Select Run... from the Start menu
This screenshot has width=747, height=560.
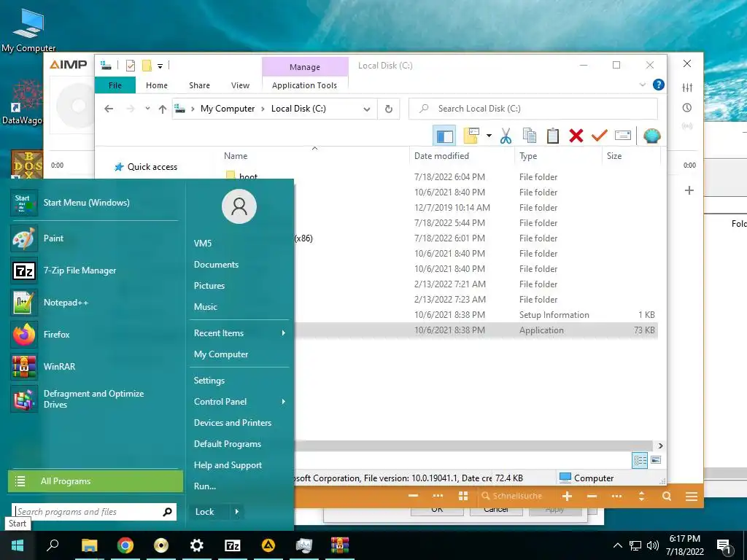click(205, 486)
